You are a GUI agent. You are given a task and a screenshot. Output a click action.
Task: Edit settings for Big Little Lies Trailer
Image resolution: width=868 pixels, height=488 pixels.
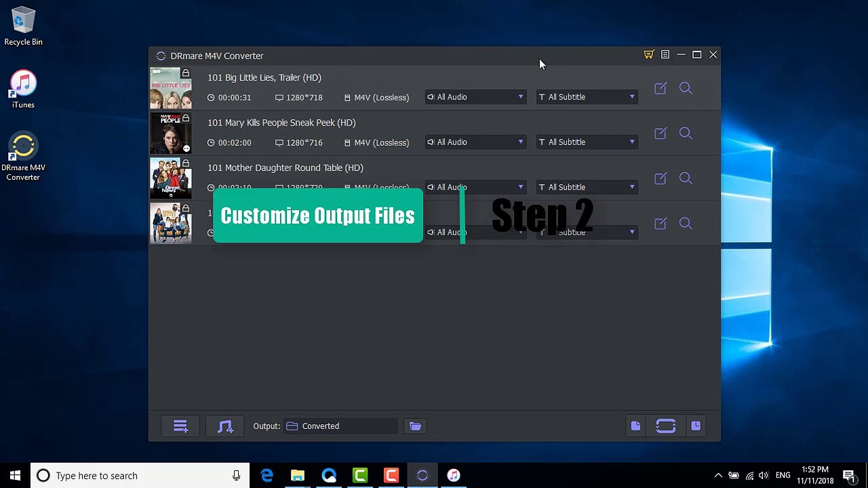pyautogui.click(x=660, y=88)
